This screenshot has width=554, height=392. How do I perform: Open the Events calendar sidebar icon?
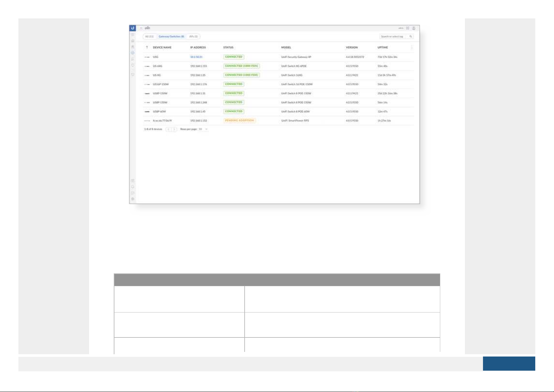pos(133,181)
